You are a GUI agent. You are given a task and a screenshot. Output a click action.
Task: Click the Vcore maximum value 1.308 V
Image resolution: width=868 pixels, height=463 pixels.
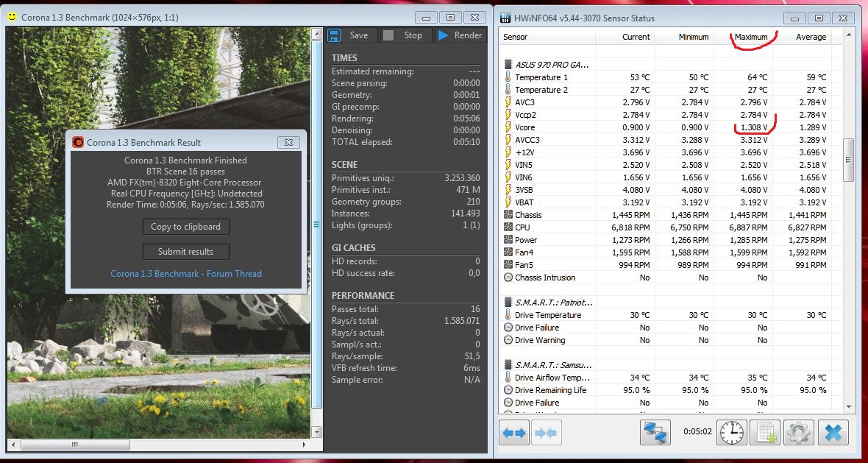pos(754,127)
